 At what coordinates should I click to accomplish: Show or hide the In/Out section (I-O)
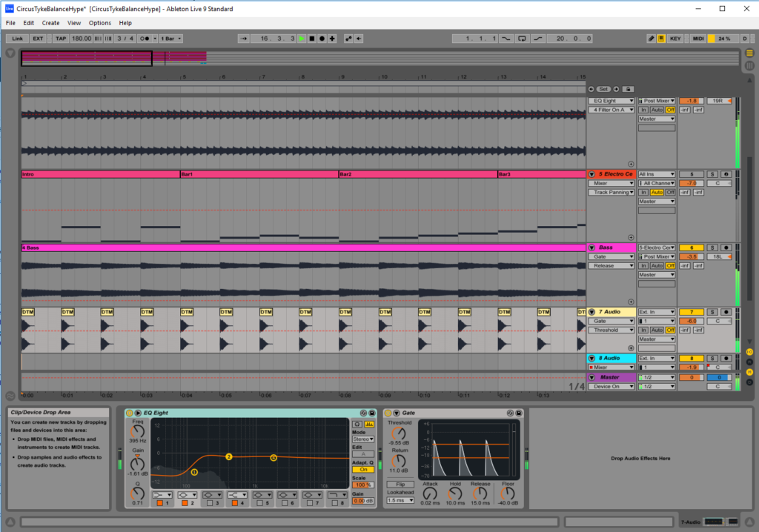[749, 352]
